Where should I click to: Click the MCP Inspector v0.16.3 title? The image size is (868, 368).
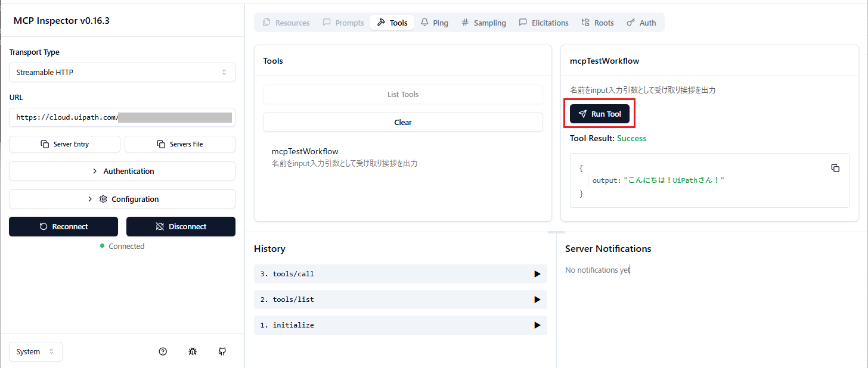click(61, 21)
